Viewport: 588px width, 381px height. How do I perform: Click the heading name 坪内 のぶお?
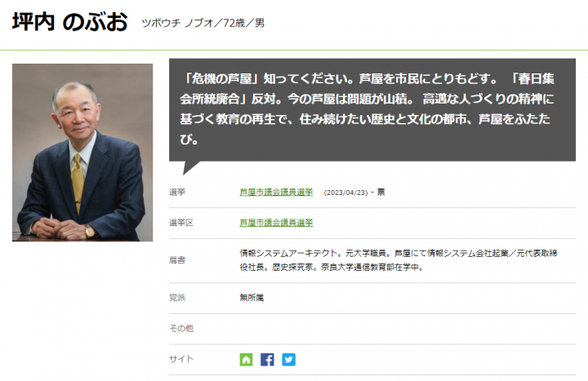[70, 22]
